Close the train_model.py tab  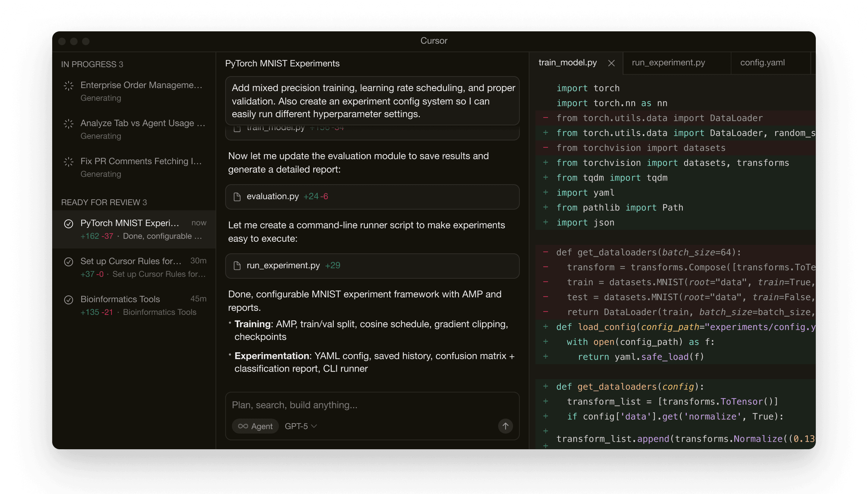click(611, 63)
